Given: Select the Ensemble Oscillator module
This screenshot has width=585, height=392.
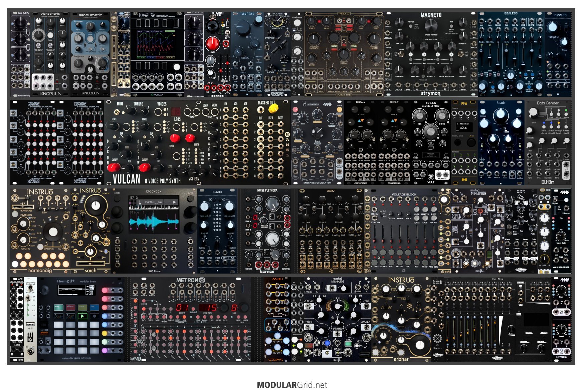Looking at the screenshot, I should [x=318, y=143].
